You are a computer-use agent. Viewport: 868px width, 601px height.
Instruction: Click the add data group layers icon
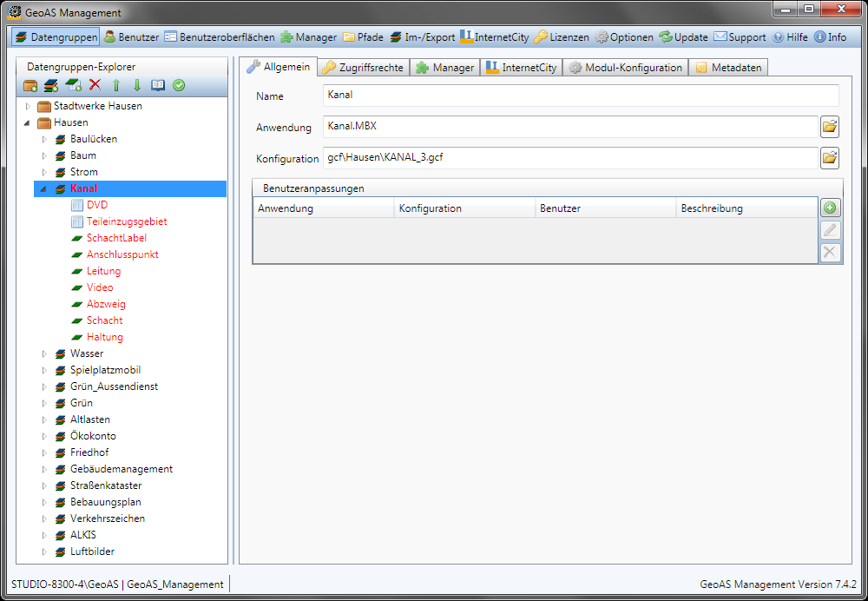51,85
